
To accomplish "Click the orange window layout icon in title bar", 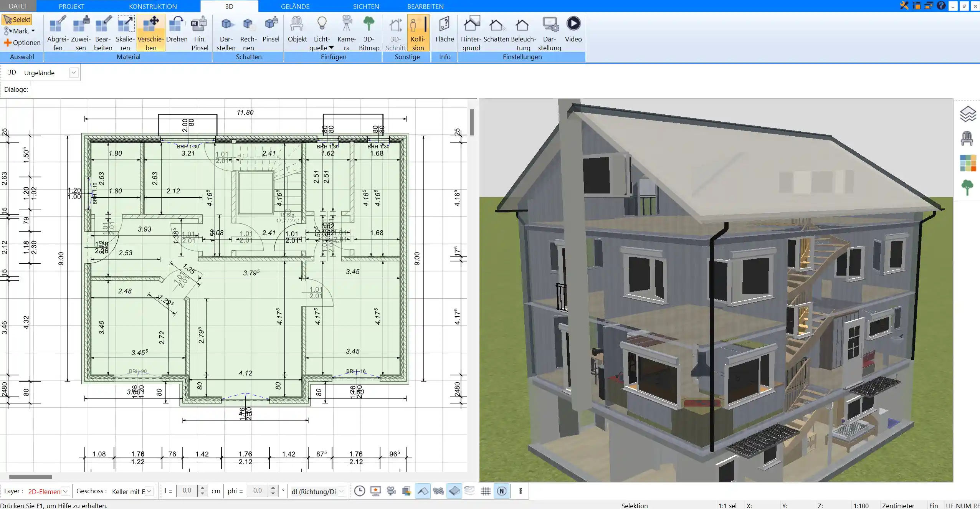I will click(x=916, y=5).
